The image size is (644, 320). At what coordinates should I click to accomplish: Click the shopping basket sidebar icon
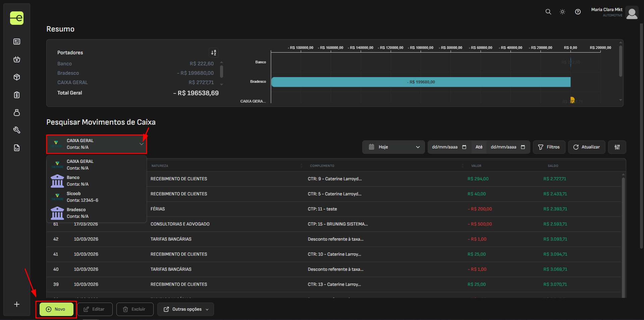(17, 59)
